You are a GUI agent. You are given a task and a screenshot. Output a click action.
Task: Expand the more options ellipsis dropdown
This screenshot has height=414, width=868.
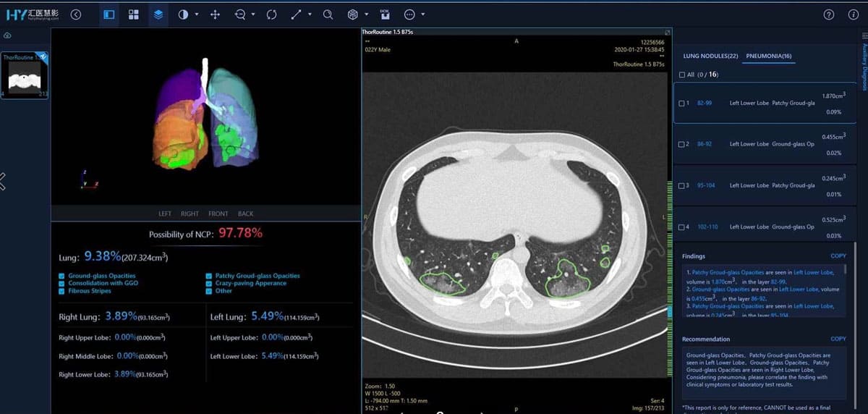point(422,14)
